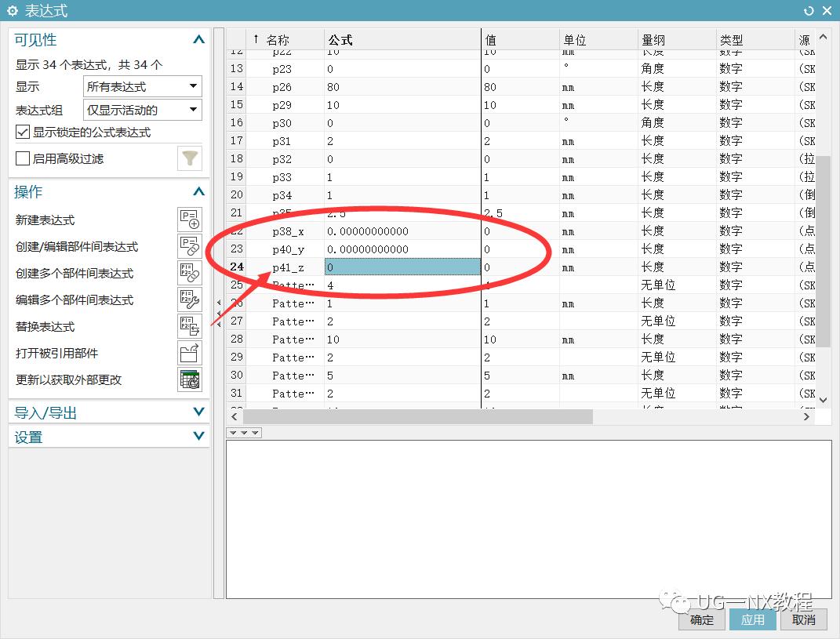Click the Create Multiple Interpart Expressions icon
The width and height of the screenshot is (840, 639).
[190, 273]
